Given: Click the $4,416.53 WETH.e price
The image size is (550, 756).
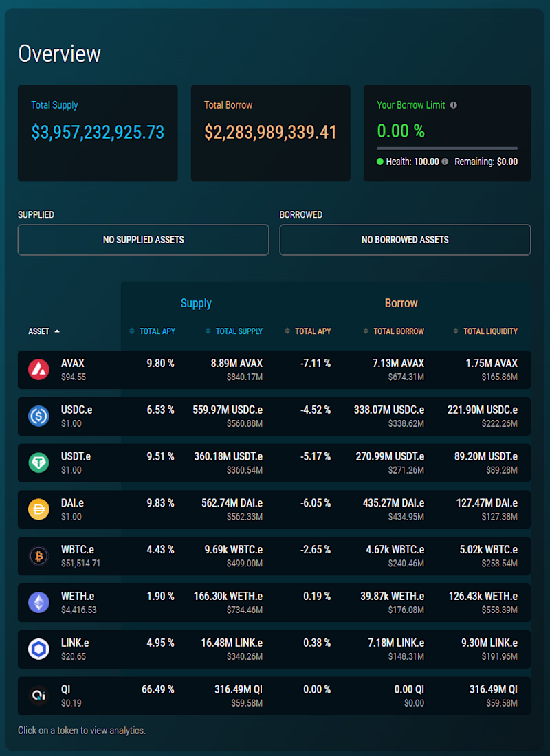Looking at the screenshot, I should point(78,610).
